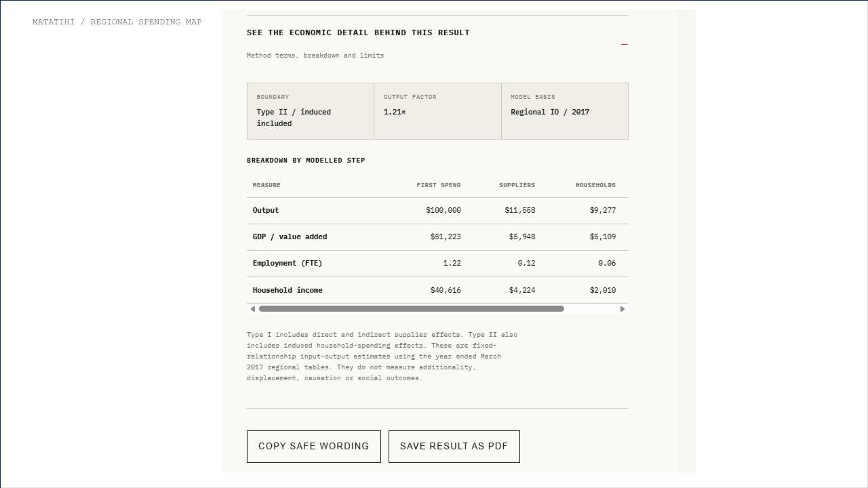Click the $40,616 household income value

tap(446, 290)
